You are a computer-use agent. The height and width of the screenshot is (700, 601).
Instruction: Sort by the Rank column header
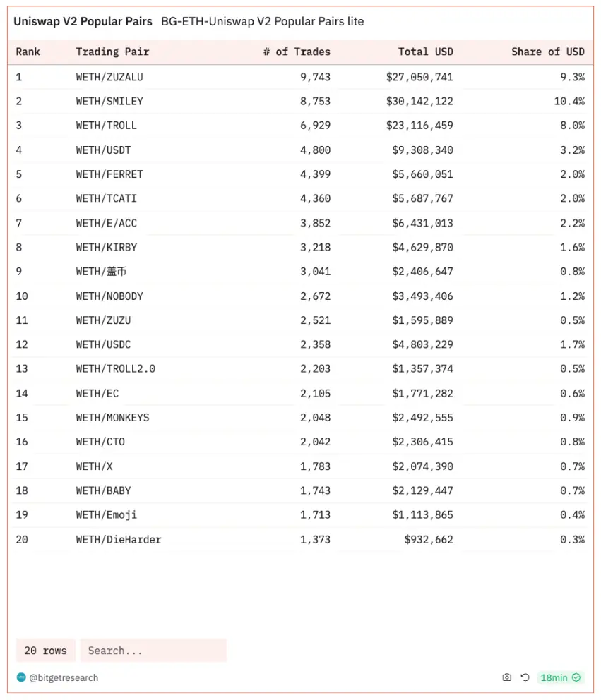28,52
